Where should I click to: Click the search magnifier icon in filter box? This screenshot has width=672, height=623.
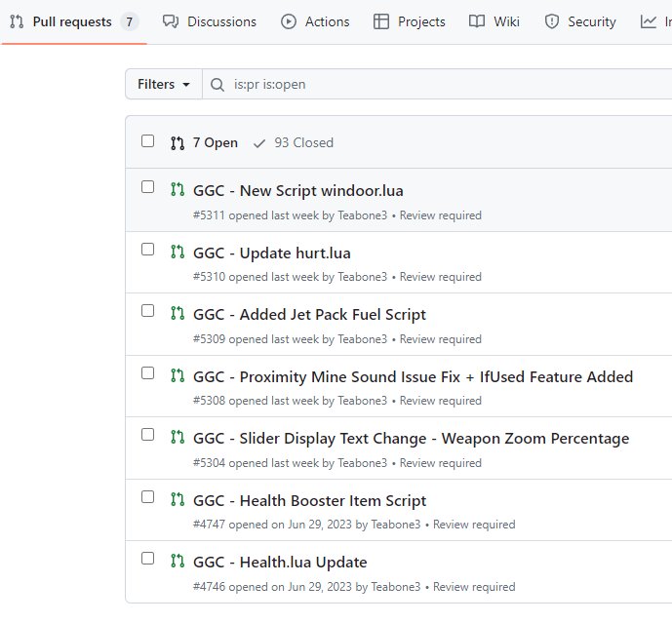click(217, 85)
